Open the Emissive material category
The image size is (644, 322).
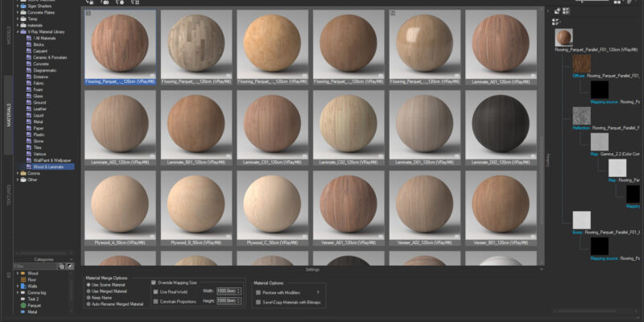pyautogui.click(x=41, y=76)
